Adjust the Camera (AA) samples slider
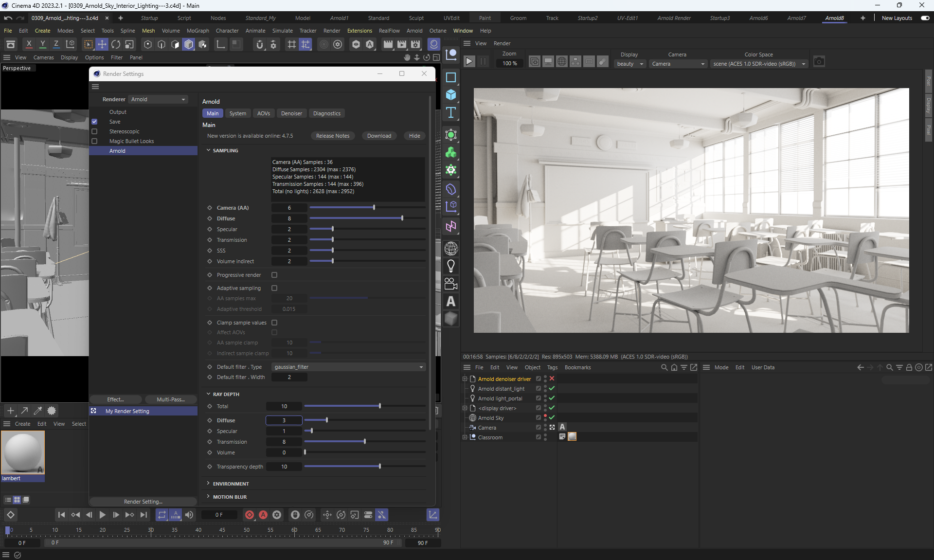 click(374, 208)
